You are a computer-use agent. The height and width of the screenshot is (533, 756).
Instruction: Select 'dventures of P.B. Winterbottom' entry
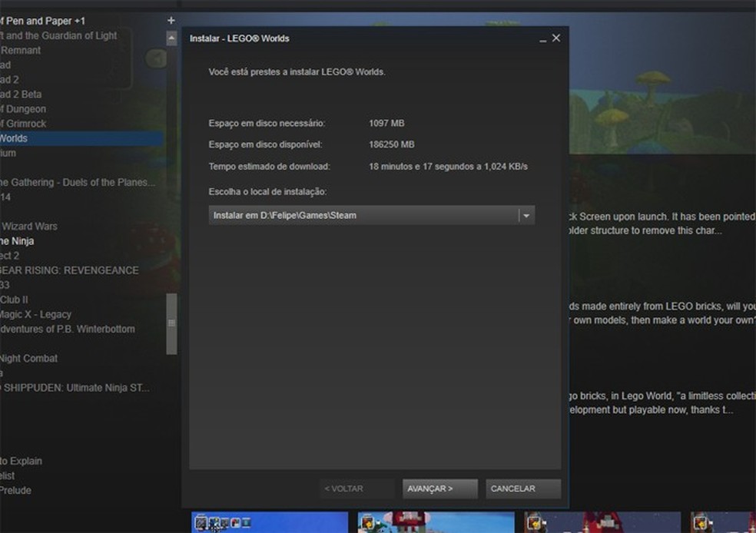point(68,329)
